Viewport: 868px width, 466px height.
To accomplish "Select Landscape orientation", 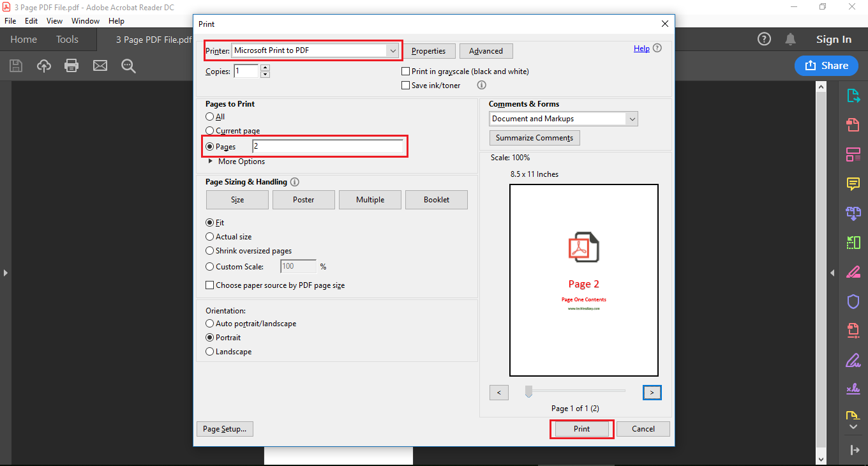I will click(x=209, y=352).
